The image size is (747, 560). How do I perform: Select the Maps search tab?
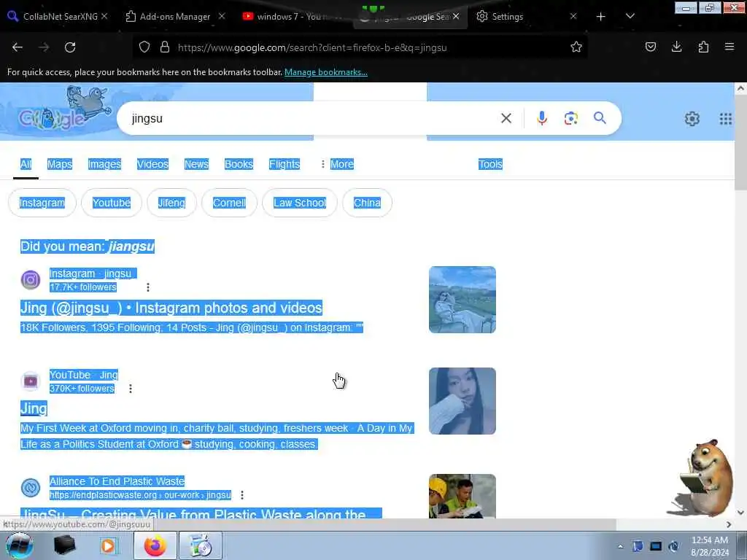[60, 164]
